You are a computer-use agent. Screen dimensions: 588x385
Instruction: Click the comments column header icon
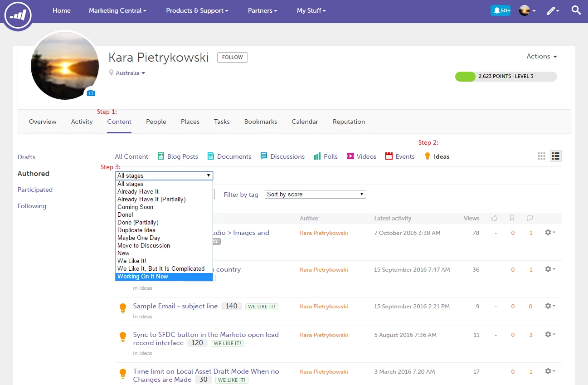coord(530,218)
